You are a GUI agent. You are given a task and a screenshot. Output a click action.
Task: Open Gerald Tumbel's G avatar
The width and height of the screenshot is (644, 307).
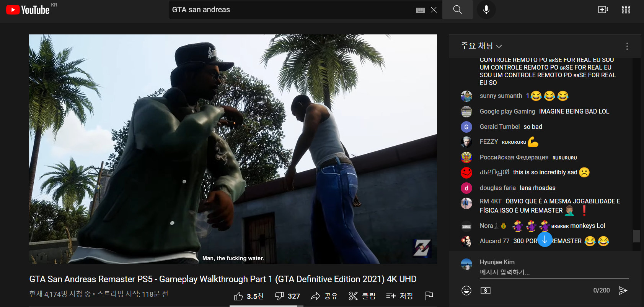pyautogui.click(x=466, y=127)
